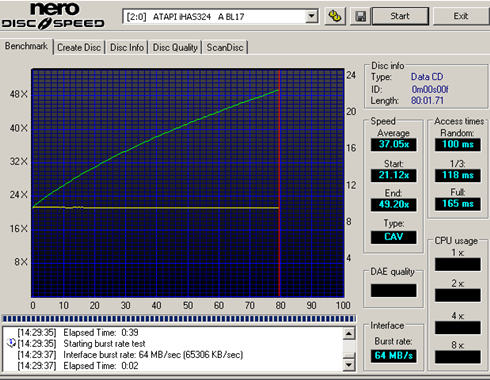
Task: Click the disc type Data CD
Action: (x=427, y=77)
